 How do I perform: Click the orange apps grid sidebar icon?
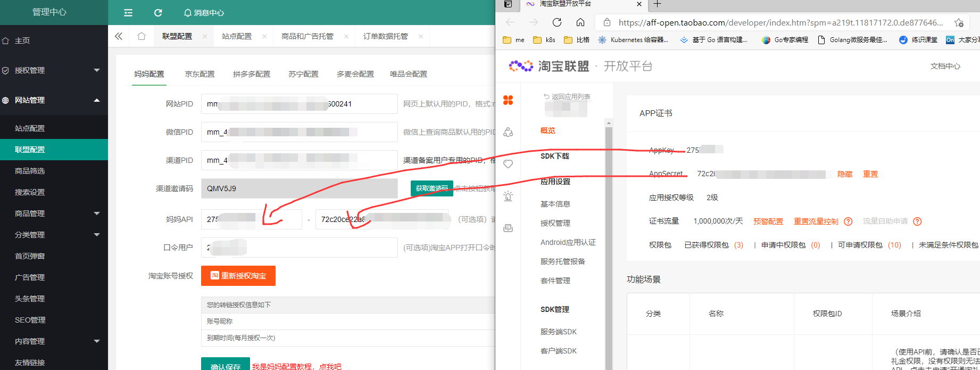pyautogui.click(x=508, y=100)
